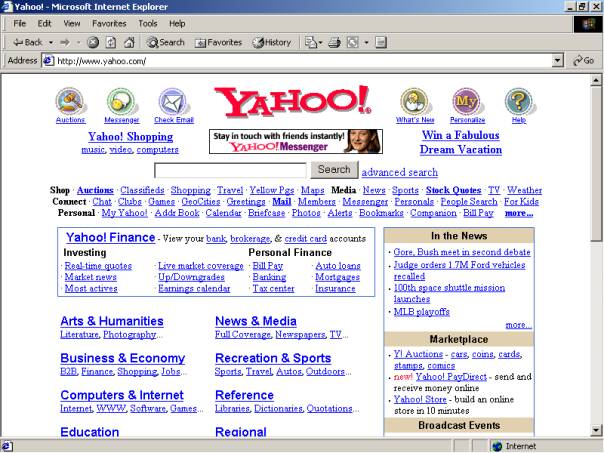604x453 pixels.
Task: Open the Favorites menu
Action: pos(107,23)
